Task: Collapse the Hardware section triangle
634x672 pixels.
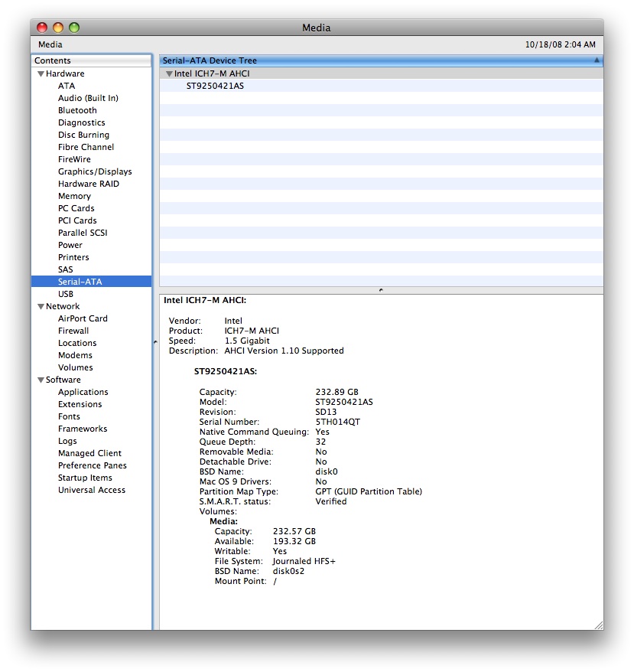Action: point(41,73)
